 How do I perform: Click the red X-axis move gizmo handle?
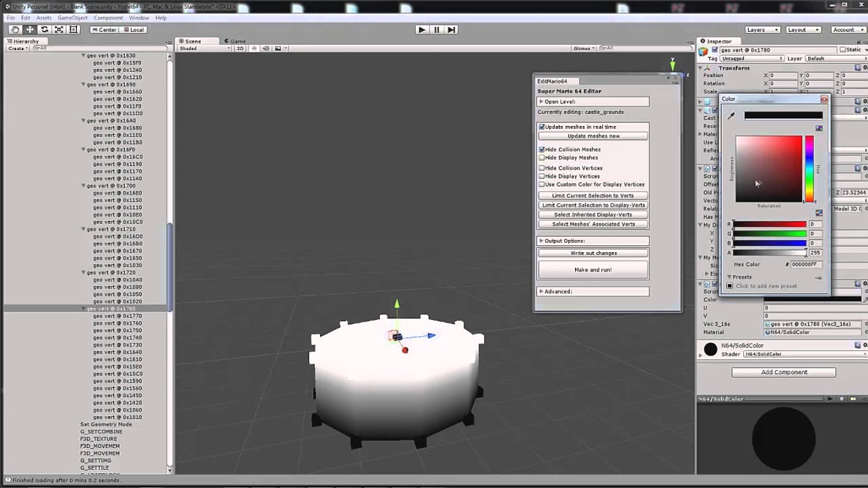pyautogui.click(x=405, y=350)
